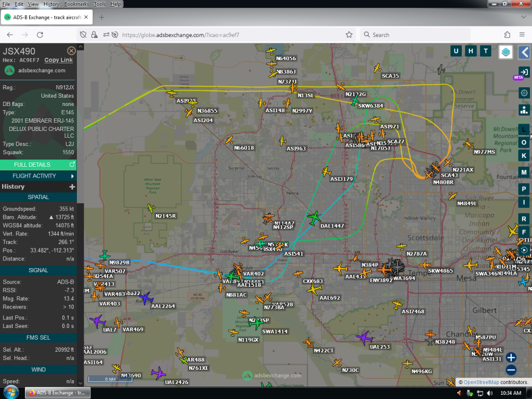Screen dimensions: 532x399
Task: Select the DAL1447 aircraft on map
Action: tap(314, 218)
